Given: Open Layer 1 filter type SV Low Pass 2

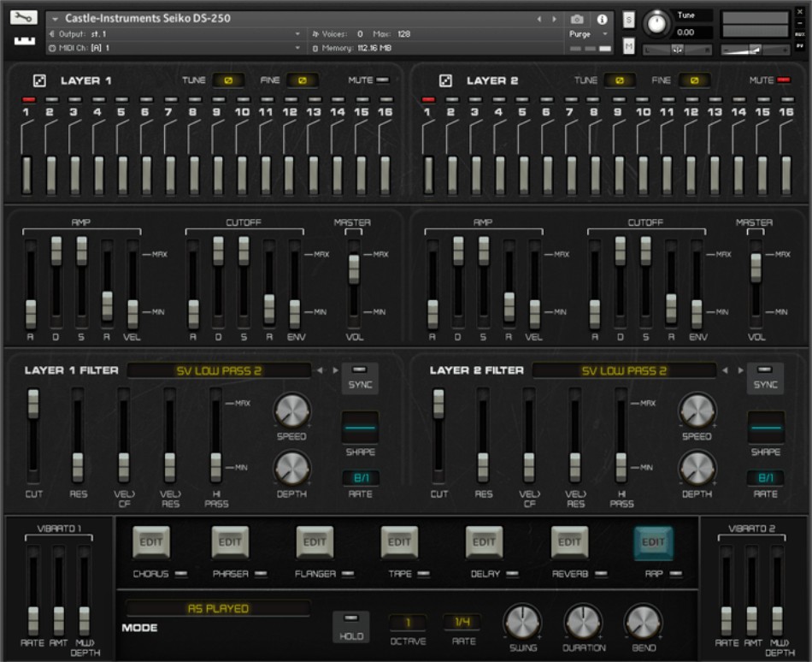Looking at the screenshot, I should 219,371.
